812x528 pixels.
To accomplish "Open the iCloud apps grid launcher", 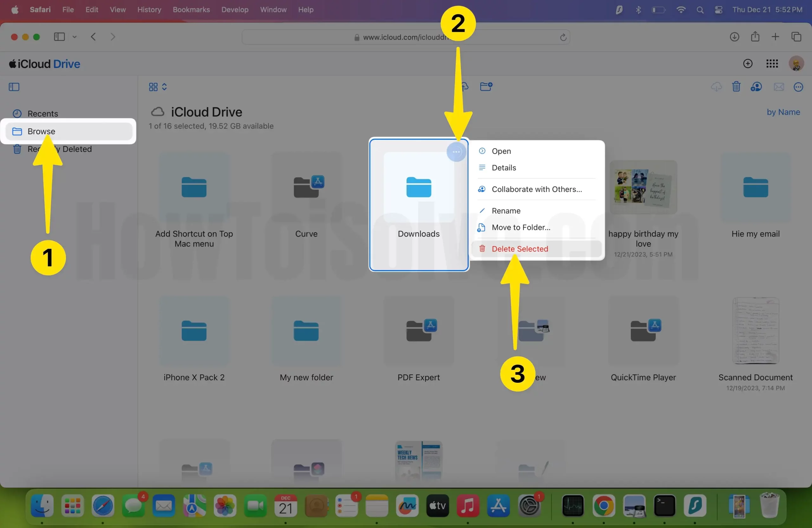I will 772,64.
